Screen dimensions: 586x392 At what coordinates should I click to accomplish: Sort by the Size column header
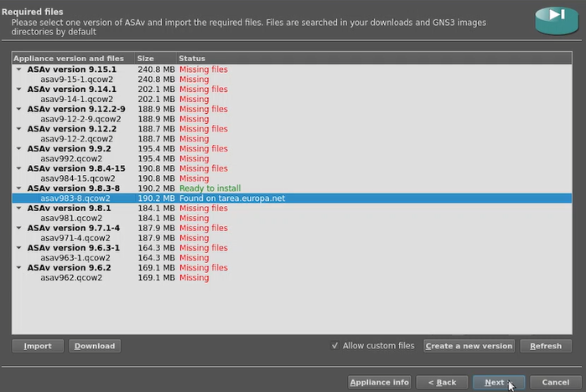click(155, 59)
